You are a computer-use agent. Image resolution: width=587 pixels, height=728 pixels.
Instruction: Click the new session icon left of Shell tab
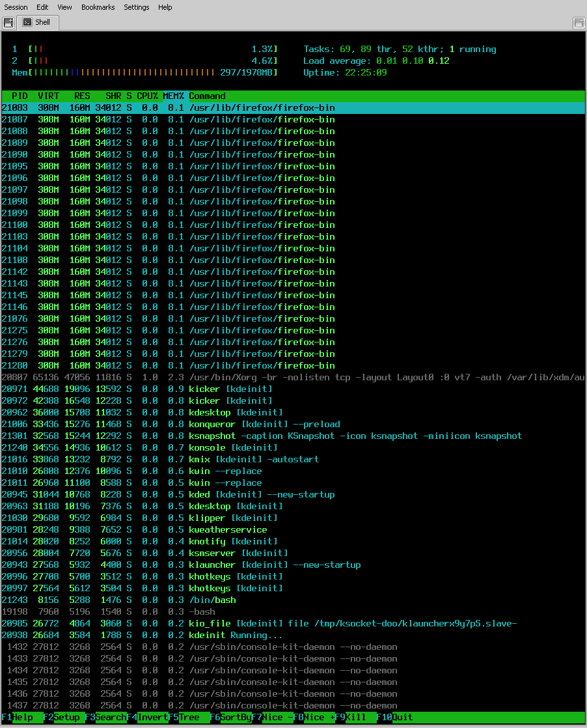click(x=8, y=22)
